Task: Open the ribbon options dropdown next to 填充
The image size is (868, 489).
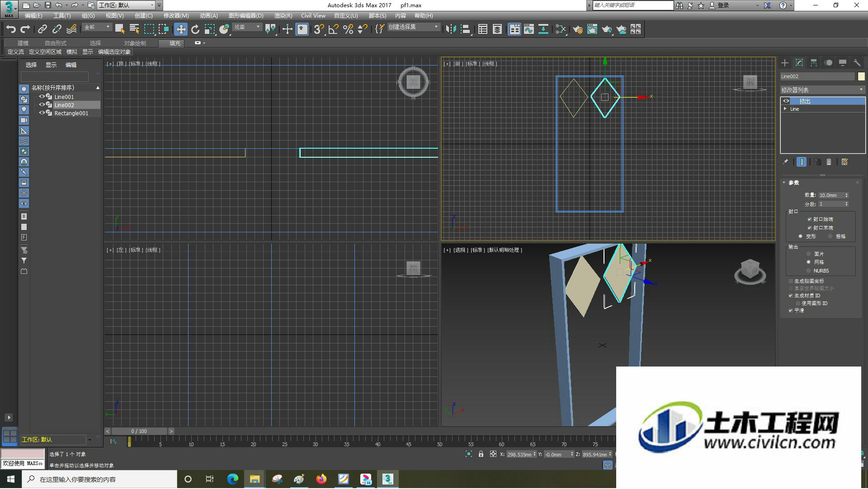Action: click(x=199, y=43)
